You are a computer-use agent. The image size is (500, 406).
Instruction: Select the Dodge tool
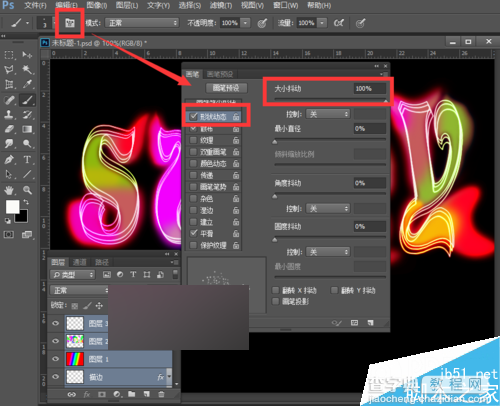pyautogui.click(x=27, y=144)
